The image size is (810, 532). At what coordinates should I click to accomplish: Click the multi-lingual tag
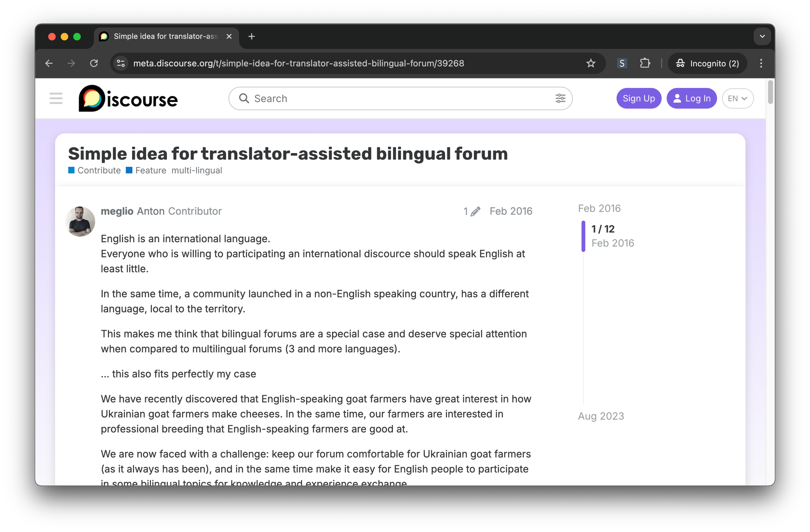coord(196,170)
